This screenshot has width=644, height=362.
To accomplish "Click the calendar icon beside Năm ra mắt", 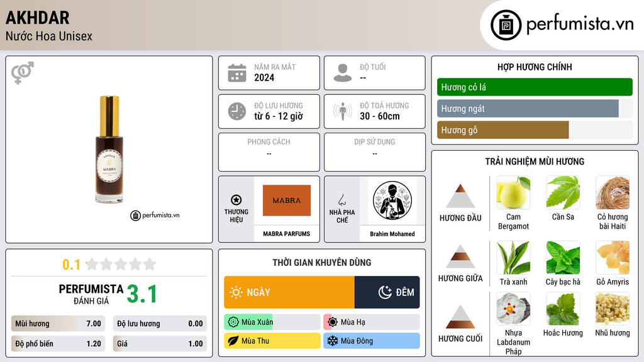I will (x=237, y=73).
